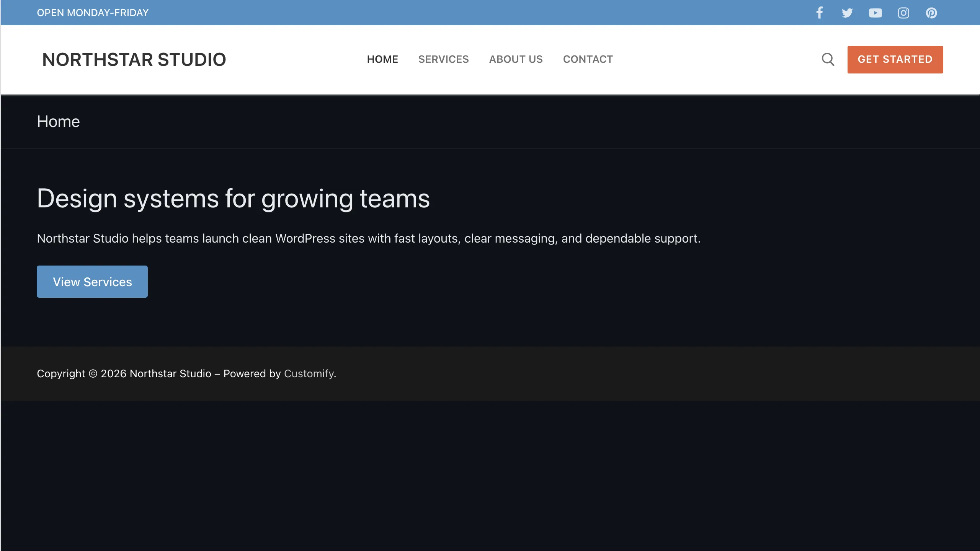
Task: Click the Get Started button
Action: point(895,59)
